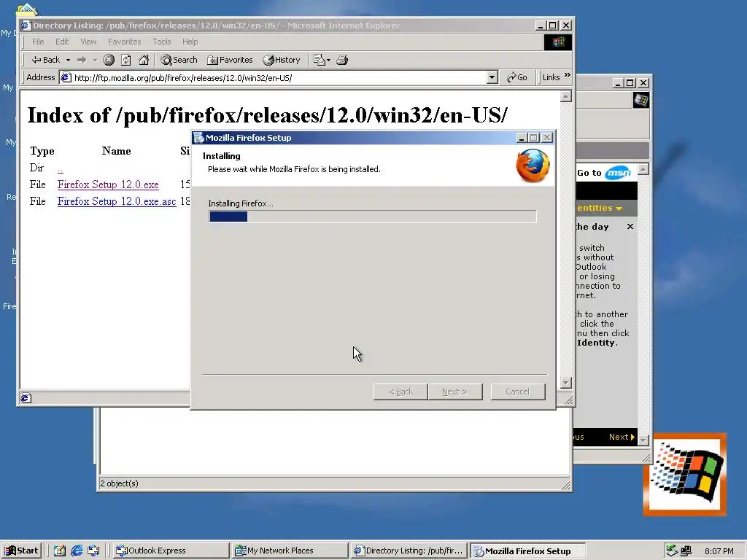Click the network connection tray icon
This screenshot has height=560, width=747.
coord(686,551)
